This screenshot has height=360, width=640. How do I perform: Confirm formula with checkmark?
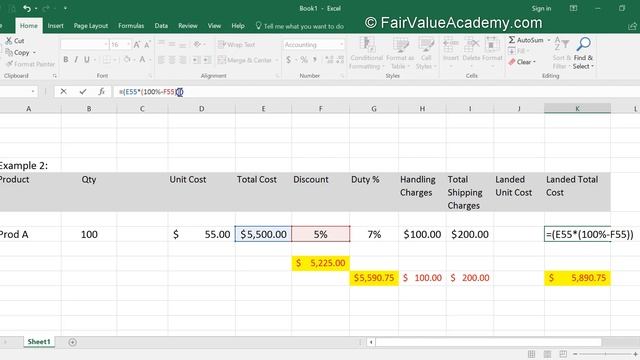83,91
